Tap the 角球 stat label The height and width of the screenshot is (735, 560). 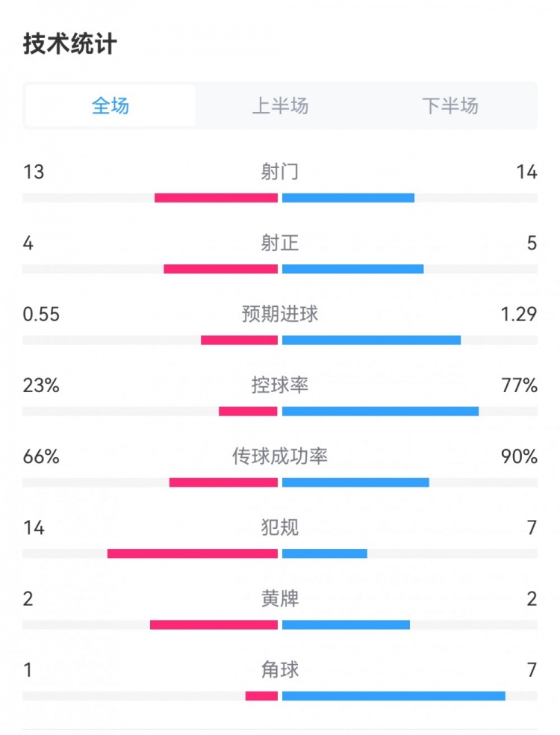pyautogui.click(x=280, y=670)
